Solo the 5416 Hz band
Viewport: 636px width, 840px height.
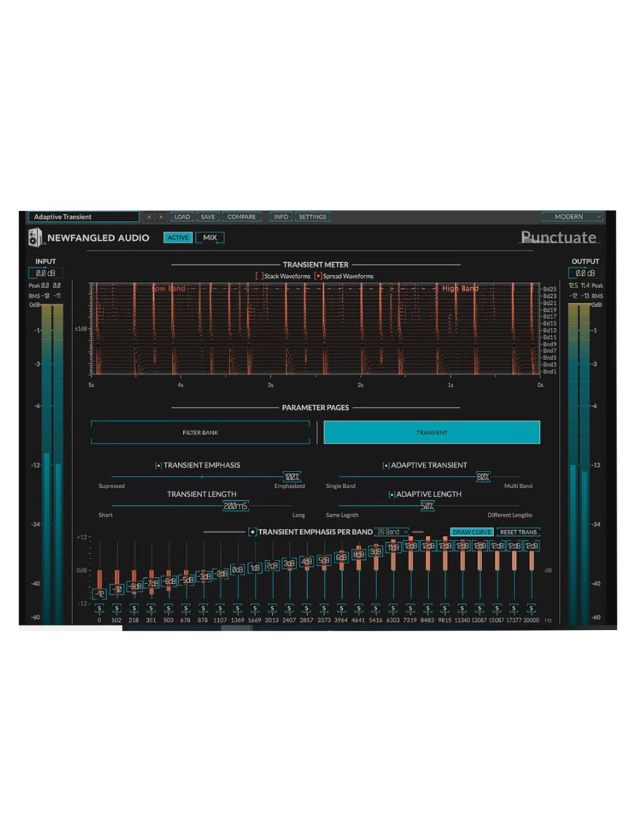[375, 608]
